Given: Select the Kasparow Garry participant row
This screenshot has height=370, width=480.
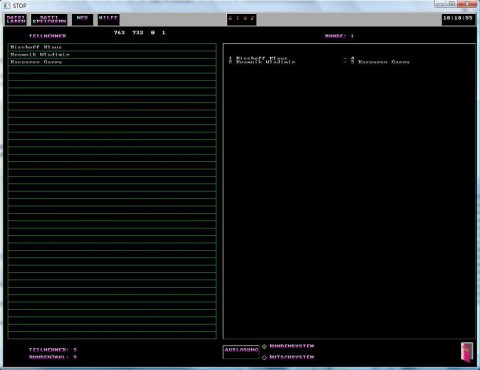Looking at the screenshot, I should coord(112,62).
